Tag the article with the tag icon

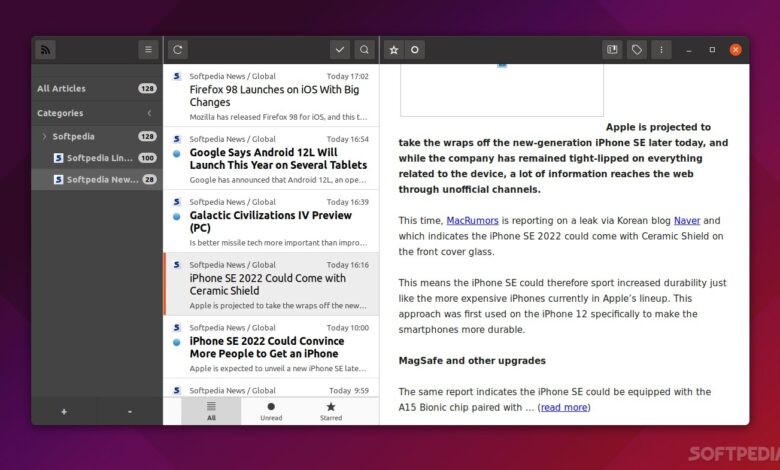[637, 50]
